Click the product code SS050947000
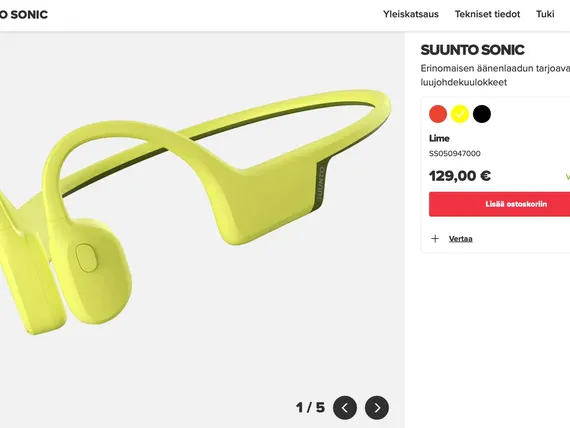Viewport: 570px width, 428px height. pyautogui.click(x=455, y=153)
